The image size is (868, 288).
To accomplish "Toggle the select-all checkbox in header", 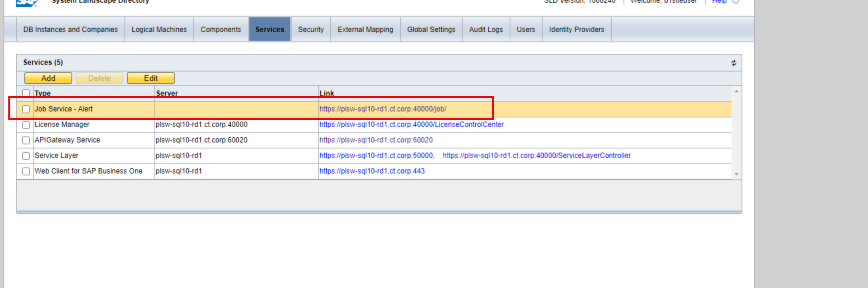I will click(26, 93).
